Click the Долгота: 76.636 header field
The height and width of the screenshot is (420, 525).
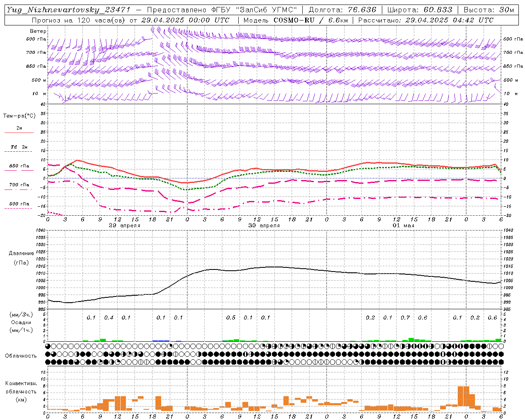tap(342, 10)
